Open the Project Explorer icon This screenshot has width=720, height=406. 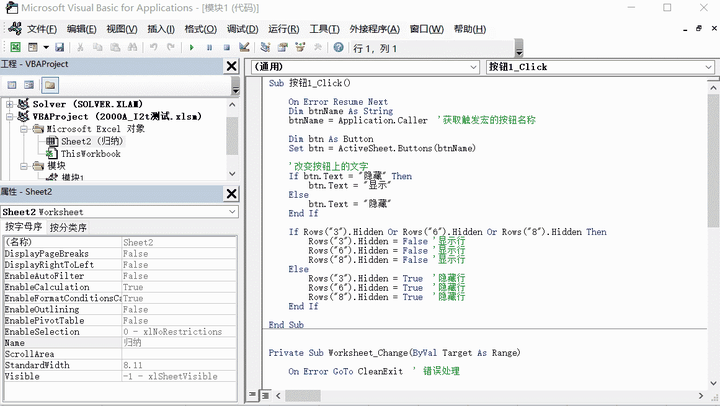(x=265, y=47)
